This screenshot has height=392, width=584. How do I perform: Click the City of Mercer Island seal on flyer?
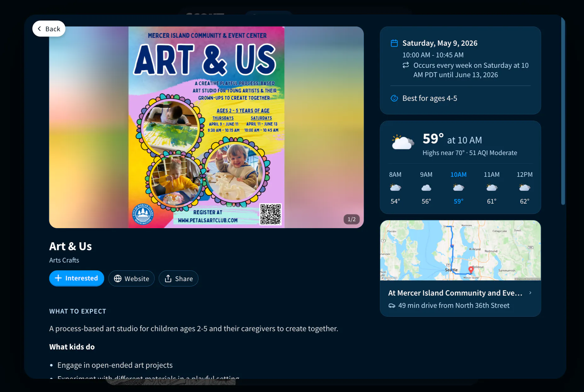[x=143, y=215]
